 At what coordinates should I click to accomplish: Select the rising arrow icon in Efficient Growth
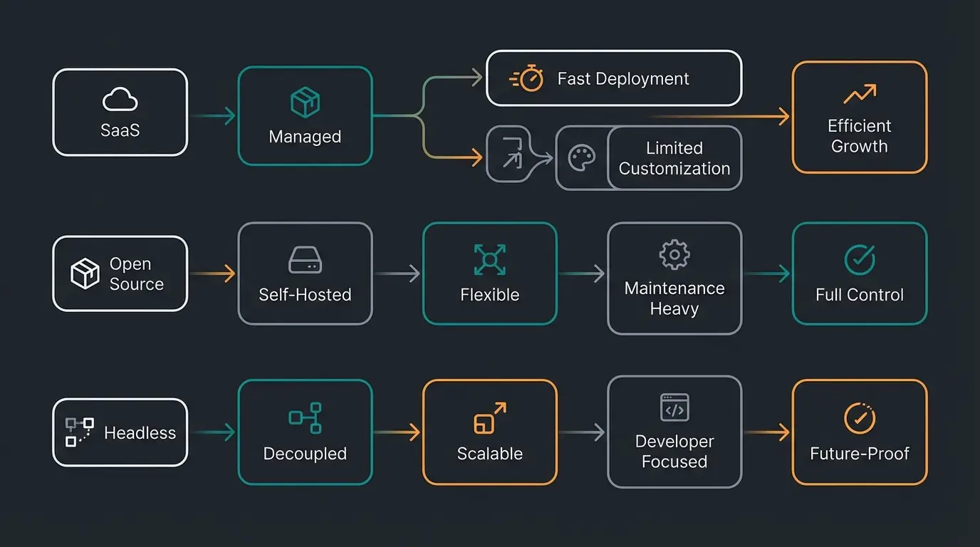860,92
